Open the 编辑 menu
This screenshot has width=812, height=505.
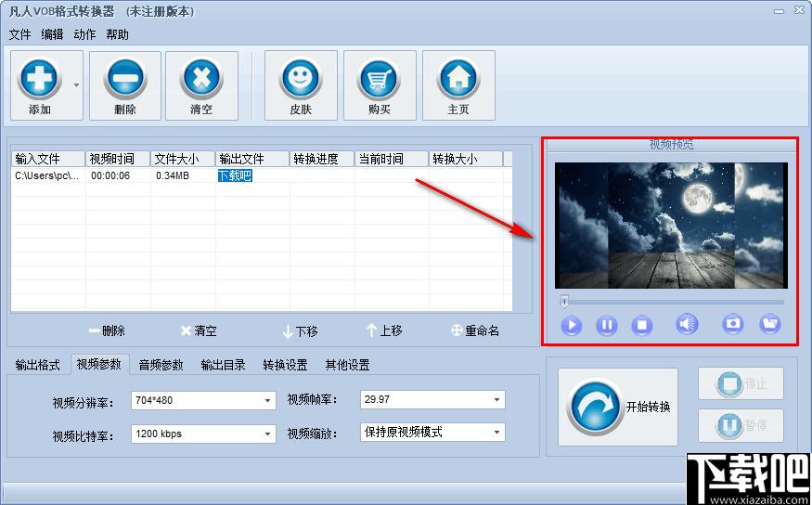click(52, 34)
